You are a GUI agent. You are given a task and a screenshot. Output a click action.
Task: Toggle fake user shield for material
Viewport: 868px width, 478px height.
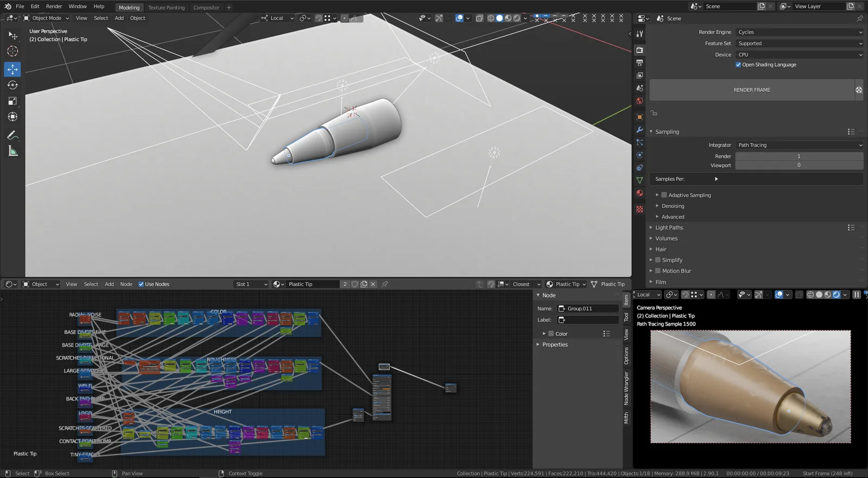point(355,284)
